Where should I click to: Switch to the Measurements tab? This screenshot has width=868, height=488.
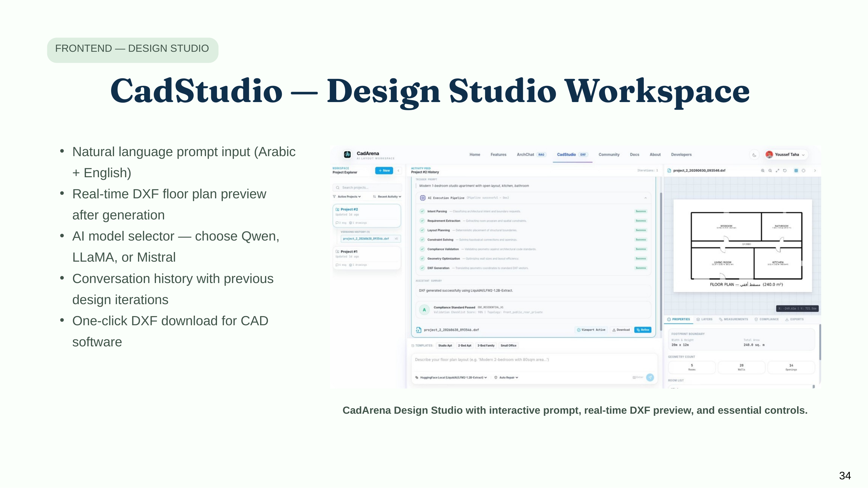tap(733, 319)
